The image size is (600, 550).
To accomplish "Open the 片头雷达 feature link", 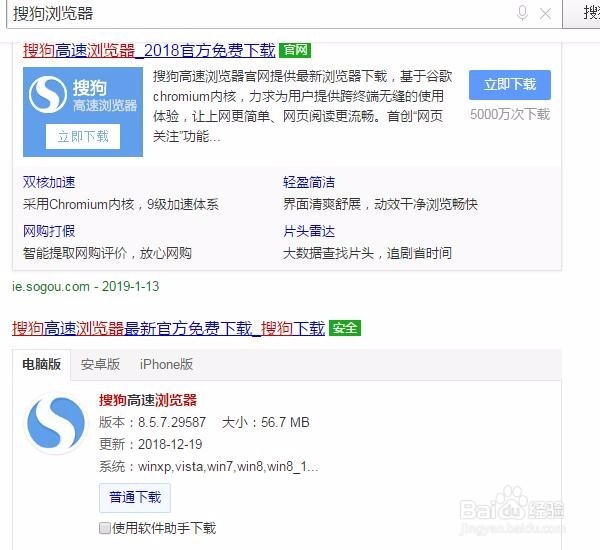I will click(309, 231).
